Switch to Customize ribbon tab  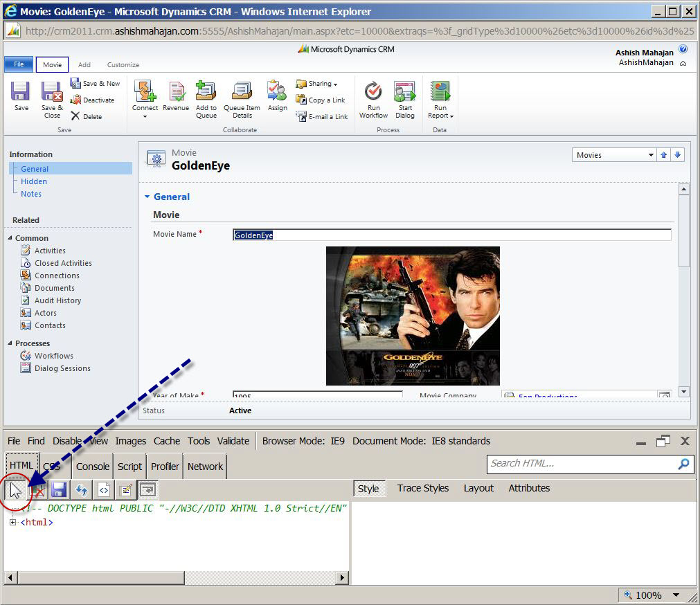(123, 64)
